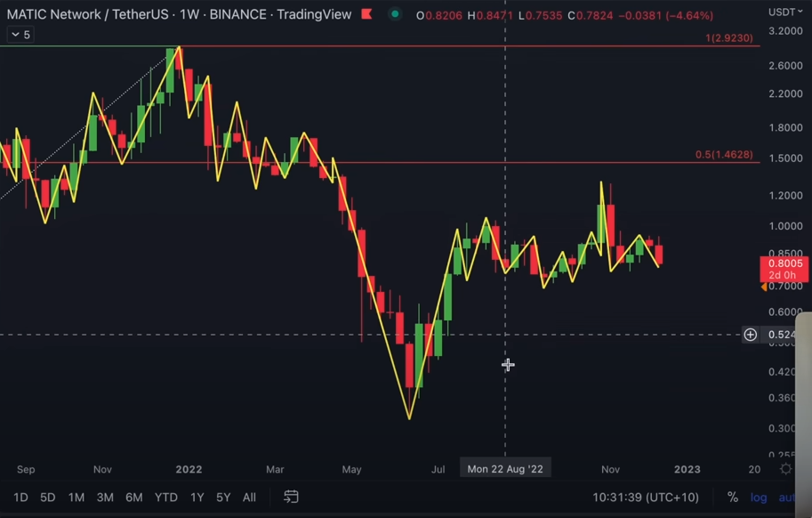812x518 pixels.
Task: Toggle percent scale mode
Action: coord(732,498)
